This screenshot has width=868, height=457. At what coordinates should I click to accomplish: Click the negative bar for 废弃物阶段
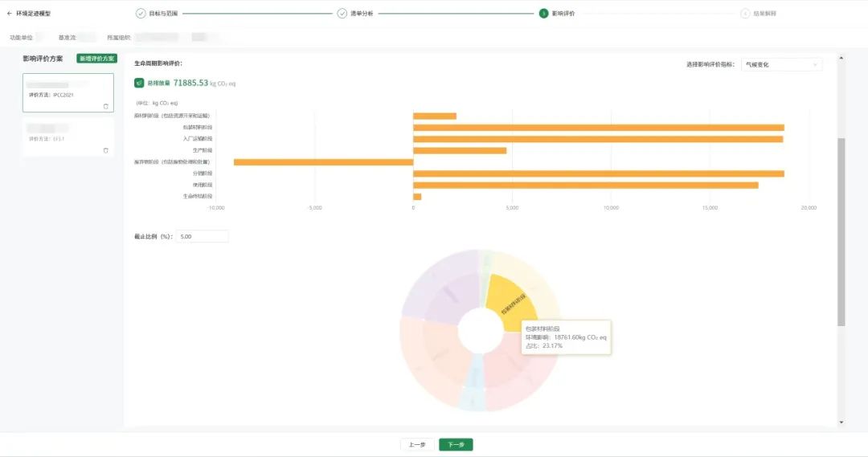pyautogui.click(x=323, y=162)
